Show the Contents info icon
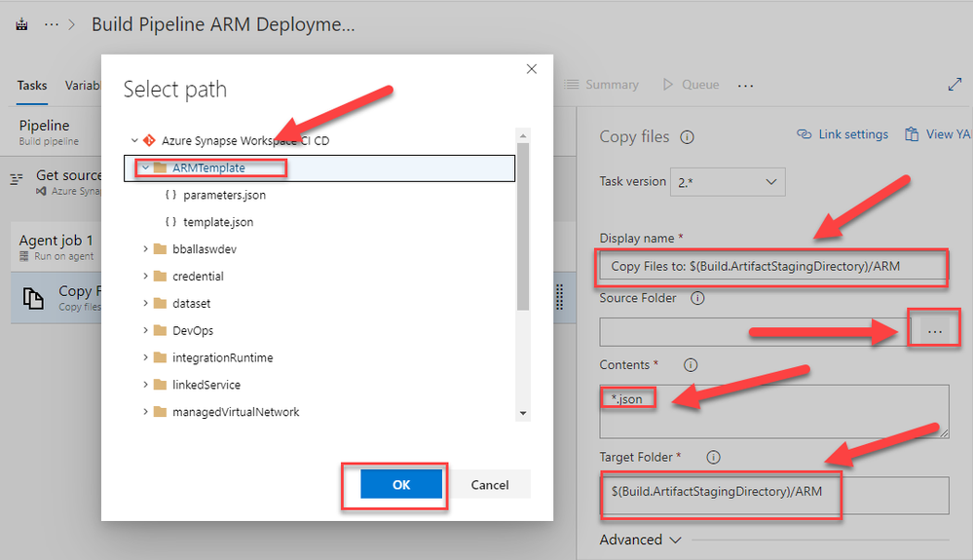 (690, 365)
